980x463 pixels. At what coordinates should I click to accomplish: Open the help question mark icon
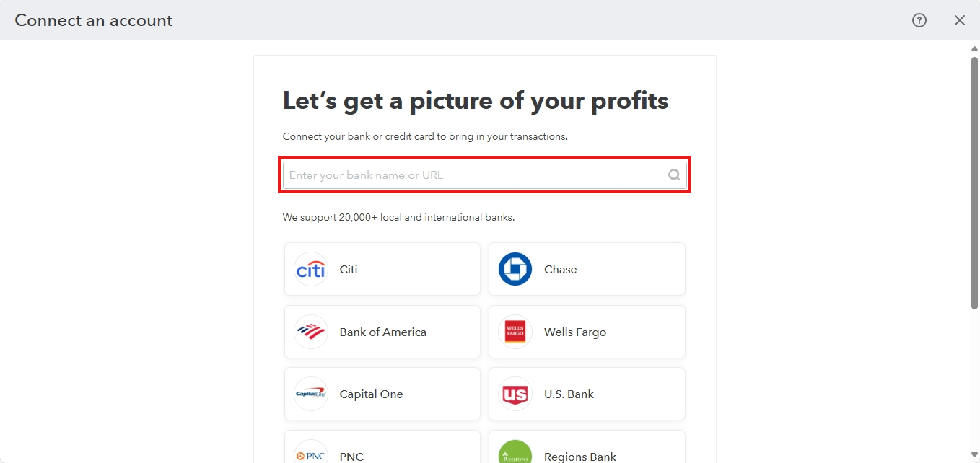point(919,20)
